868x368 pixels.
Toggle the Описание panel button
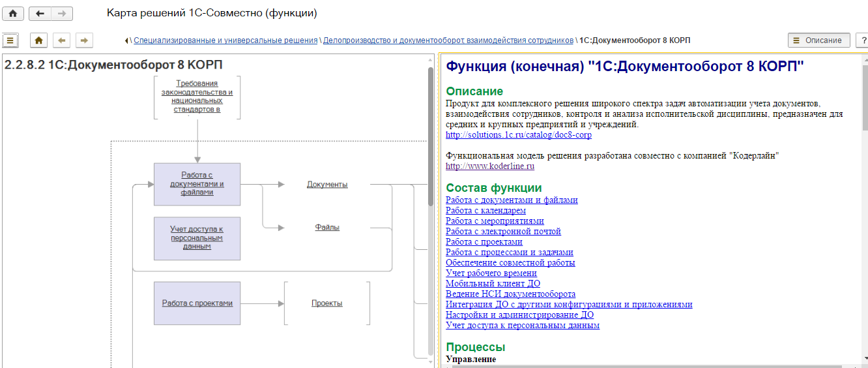click(x=818, y=40)
